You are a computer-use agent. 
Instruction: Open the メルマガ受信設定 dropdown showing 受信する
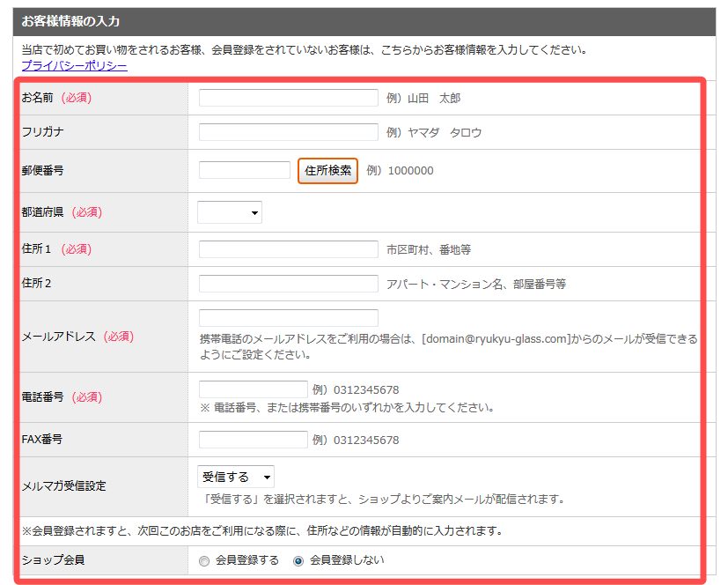pos(236,477)
